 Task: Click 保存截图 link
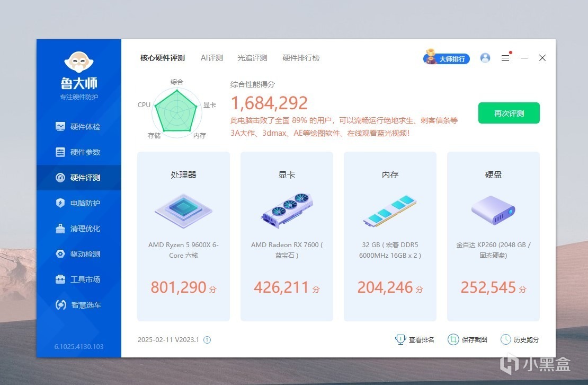coord(467,339)
